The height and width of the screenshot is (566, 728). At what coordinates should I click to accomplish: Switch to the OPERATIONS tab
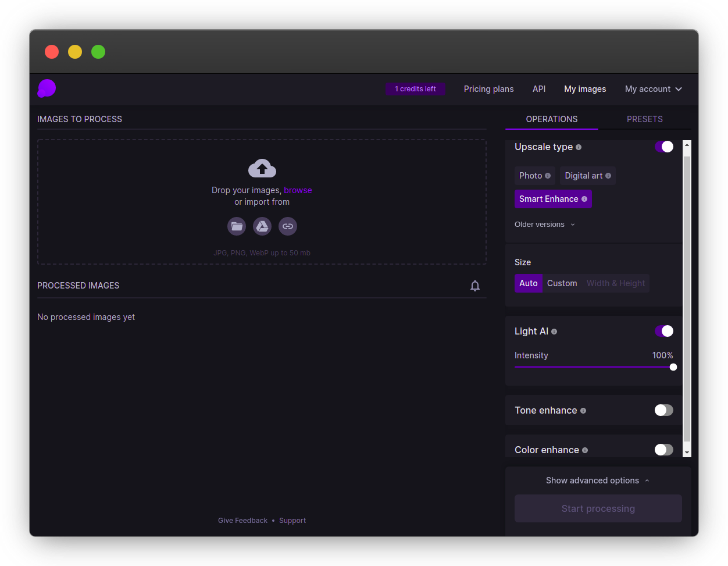click(x=552, y=119)
